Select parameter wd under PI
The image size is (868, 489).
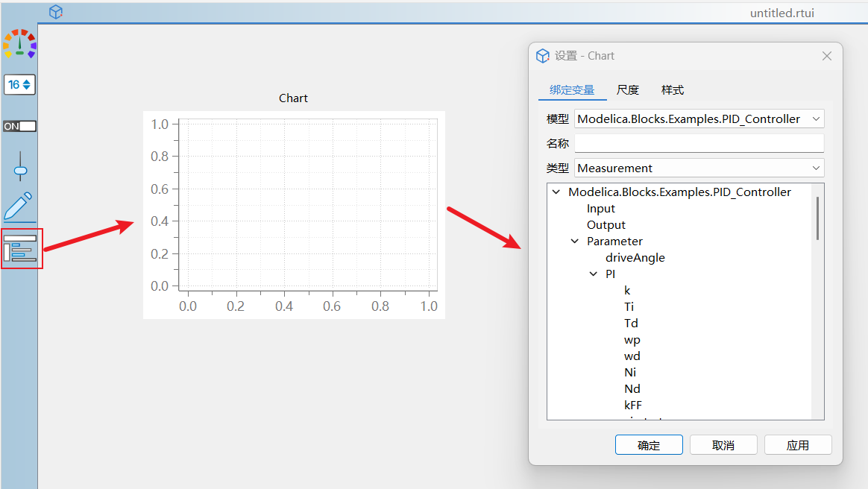(x=632, y=356)
